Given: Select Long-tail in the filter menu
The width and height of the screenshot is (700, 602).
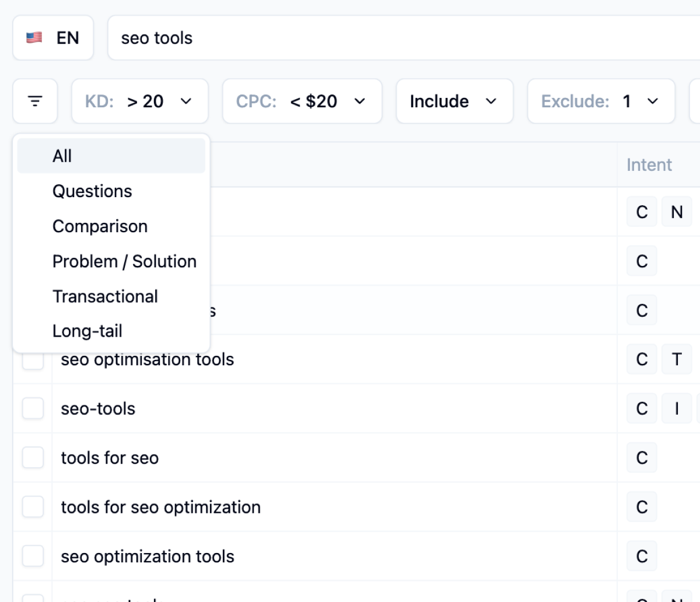Looking at the screenshot, I should pyautogui.click(x=87, y=331).
